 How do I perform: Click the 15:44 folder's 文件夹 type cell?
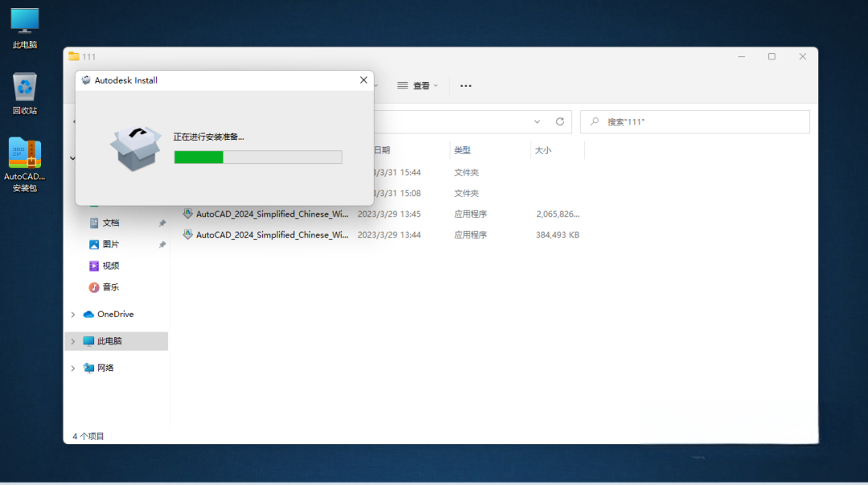[x=466, y=173]
